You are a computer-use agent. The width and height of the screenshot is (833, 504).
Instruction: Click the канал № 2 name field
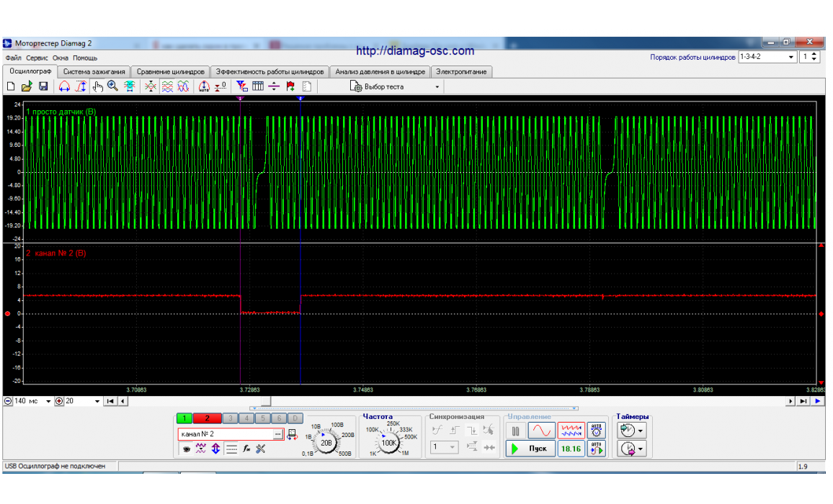[x=226, y=434]
